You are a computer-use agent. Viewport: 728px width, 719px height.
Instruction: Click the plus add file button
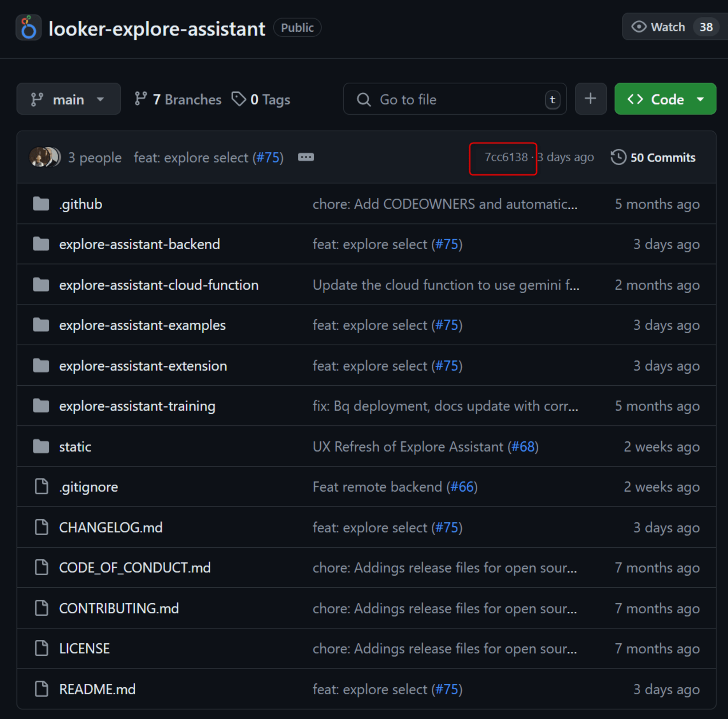click(x=590, y=99)
